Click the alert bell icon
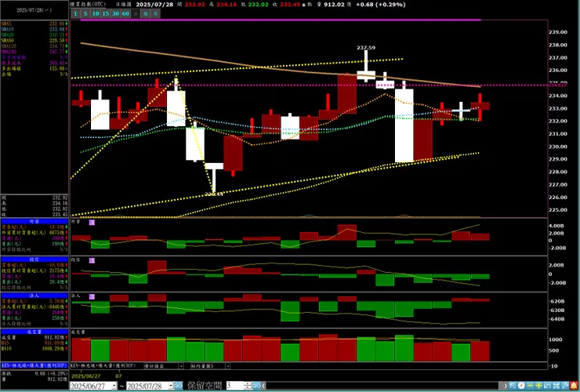Image resolution: width=580 pixels, height=392 pixels. [x=574, y=386]
